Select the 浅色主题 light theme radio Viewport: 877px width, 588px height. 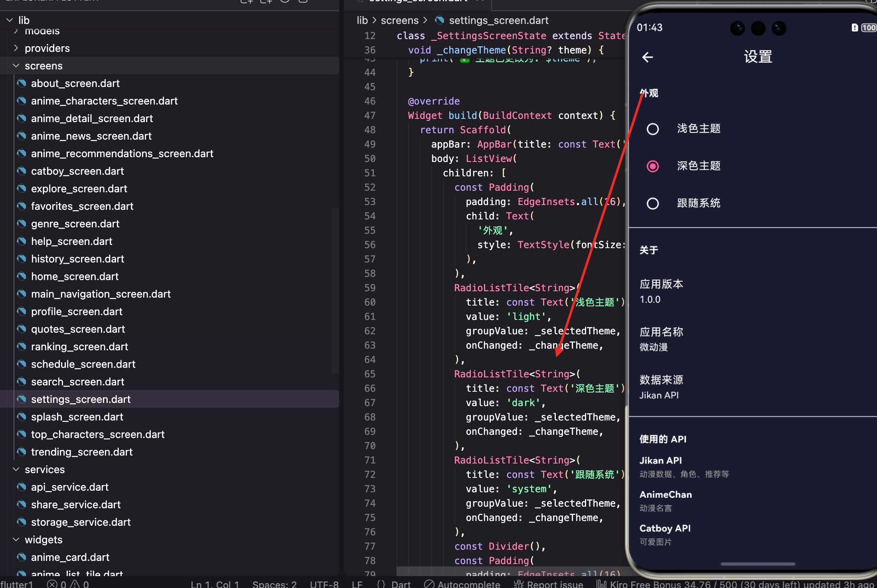(653, 129)
